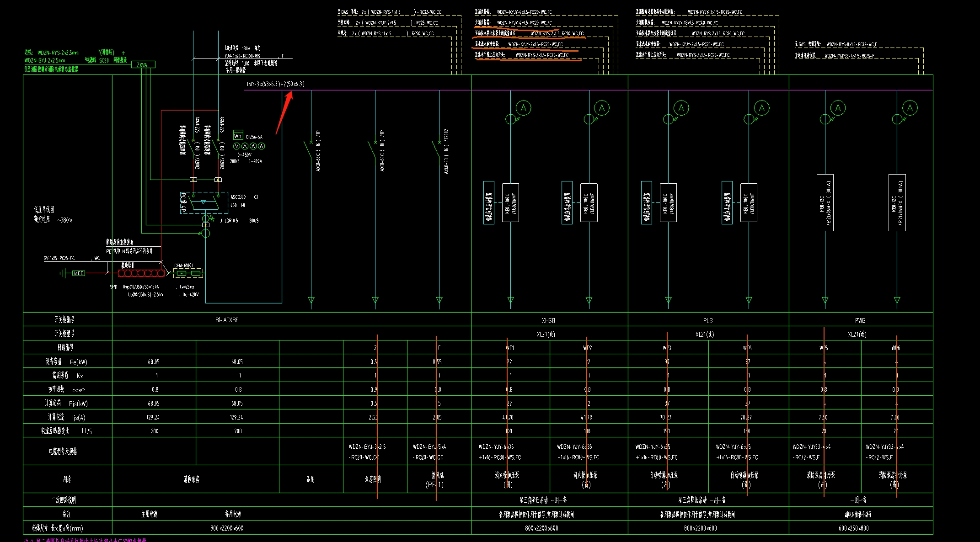Select the 消防泵房 usage cell
The height and width of the screenshot is (542, 980).
pyautogui.click(x=192, y=479)
